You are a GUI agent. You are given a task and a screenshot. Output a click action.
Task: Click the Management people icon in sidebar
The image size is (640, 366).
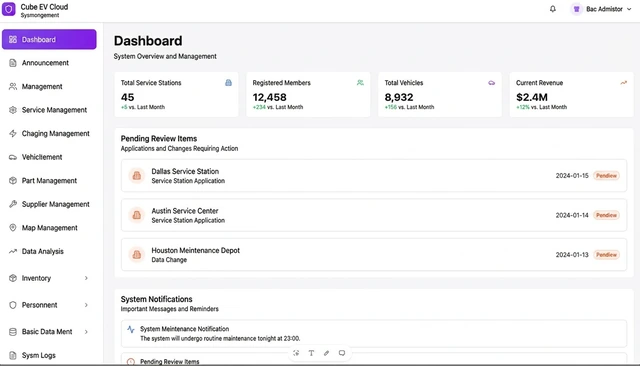point(13,87)
